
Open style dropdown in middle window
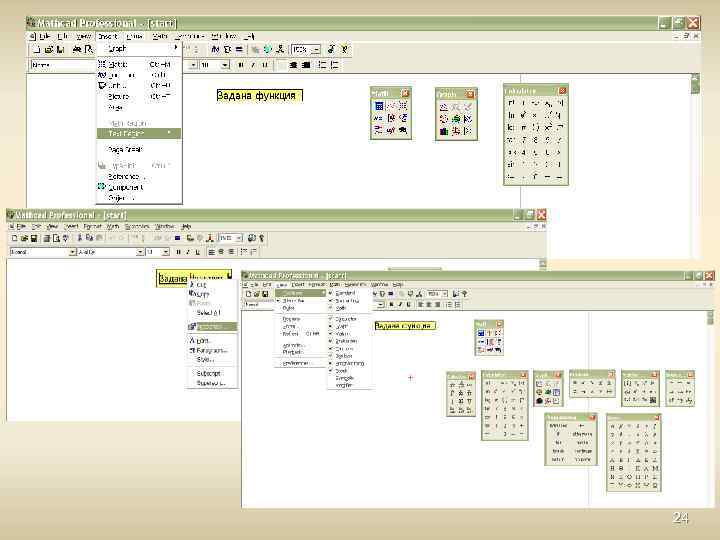(x=72, y=252)
